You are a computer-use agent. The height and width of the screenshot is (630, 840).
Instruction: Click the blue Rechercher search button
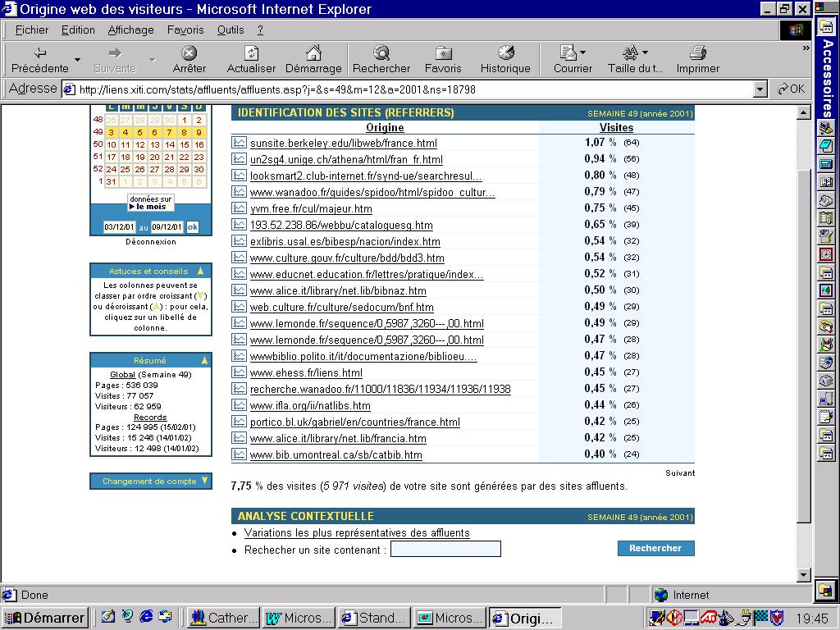pyautogui.click(x=655, y=548)
